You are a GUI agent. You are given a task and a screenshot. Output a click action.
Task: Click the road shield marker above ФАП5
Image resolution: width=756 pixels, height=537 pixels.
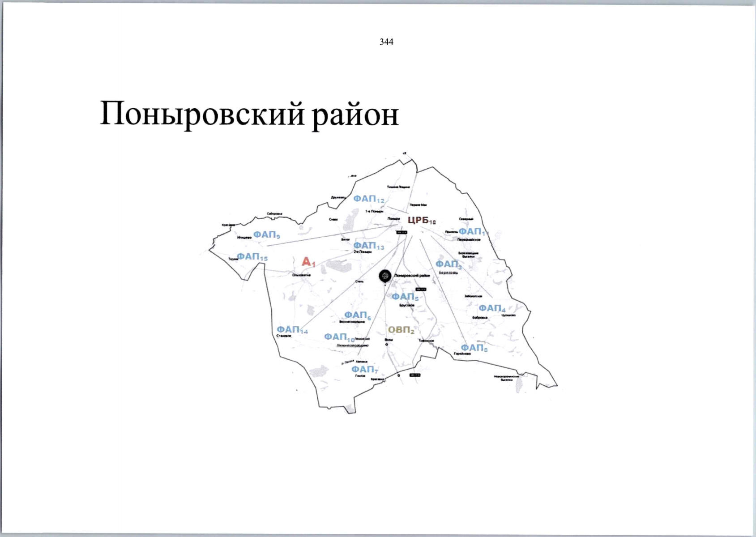click(421, 290)
